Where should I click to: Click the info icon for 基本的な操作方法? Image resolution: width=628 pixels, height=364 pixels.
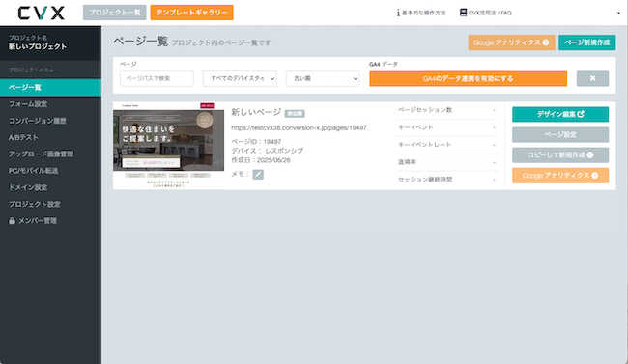point(398,13)
